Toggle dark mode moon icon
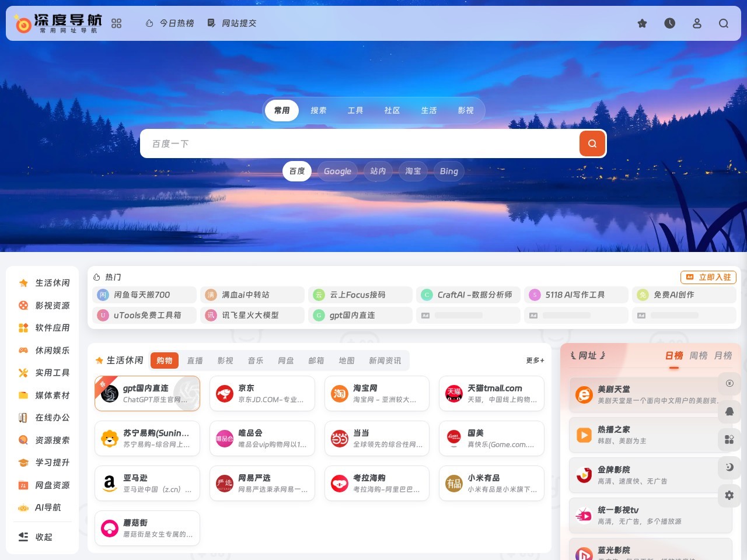 [x=729, y=467]
